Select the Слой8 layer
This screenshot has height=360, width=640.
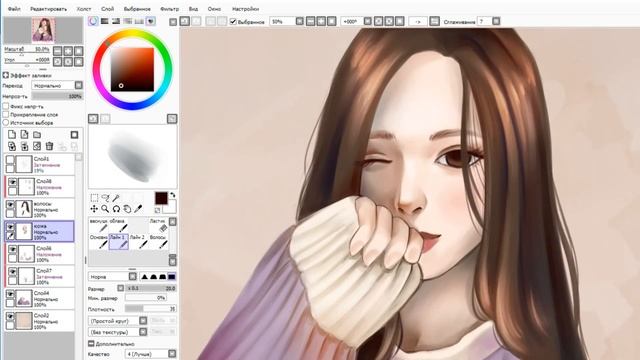coord(40,187)
